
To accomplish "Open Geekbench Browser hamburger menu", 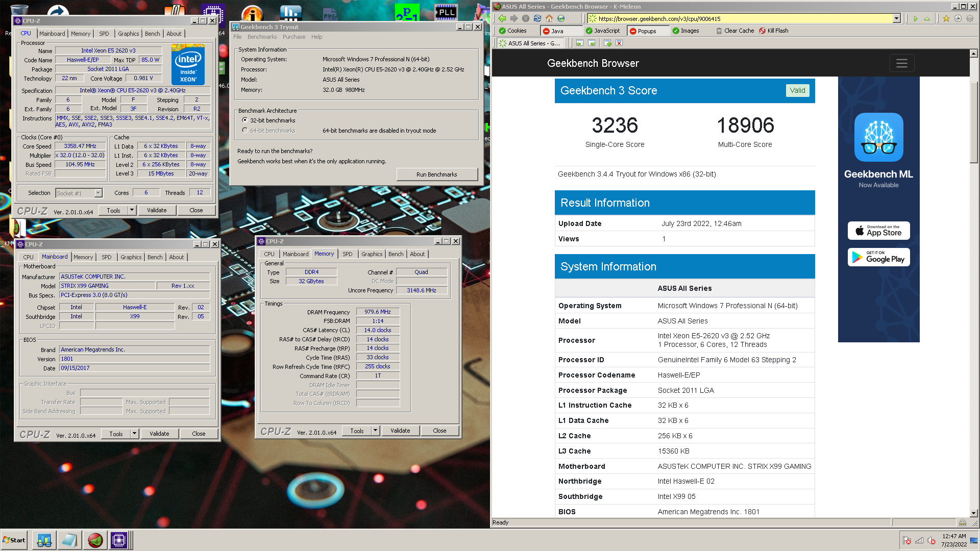I will [902, 63].
